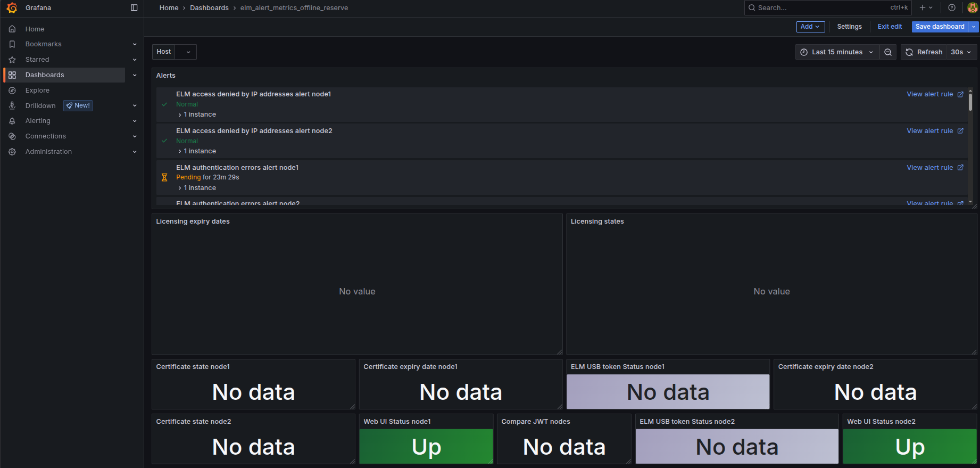980x468 pixels.
Task: Open the 30s refresh interval dropdown
Action: click(961, 52)
